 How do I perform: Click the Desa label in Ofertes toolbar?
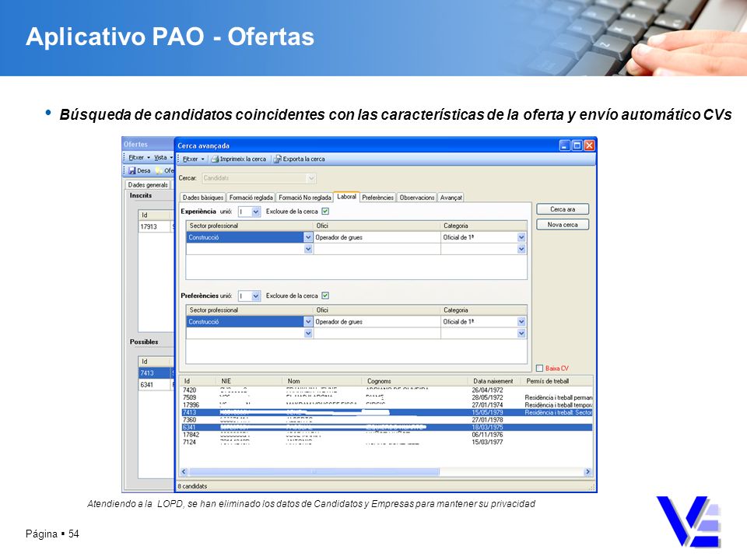point(144,170)
